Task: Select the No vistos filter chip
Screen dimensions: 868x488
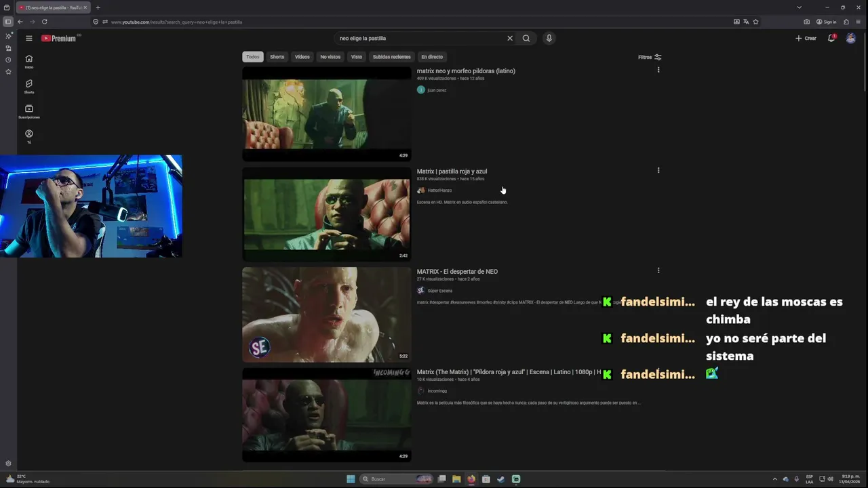Action: point(330,57)
